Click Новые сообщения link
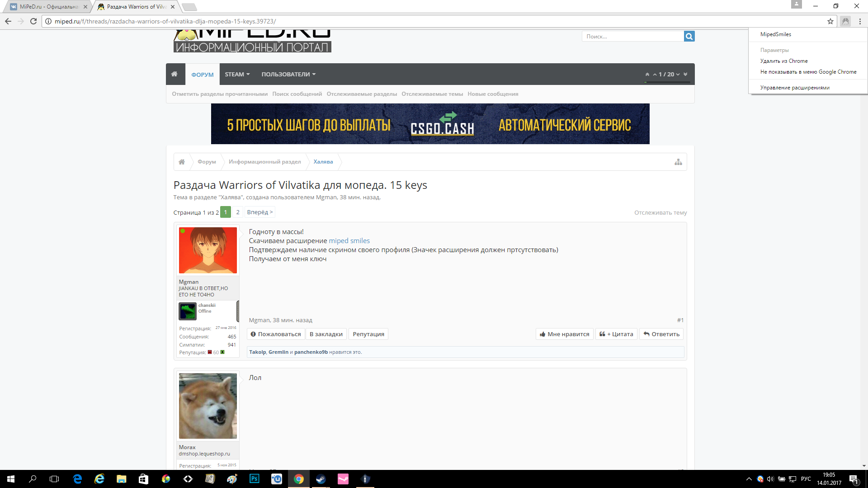 [493, 94]
